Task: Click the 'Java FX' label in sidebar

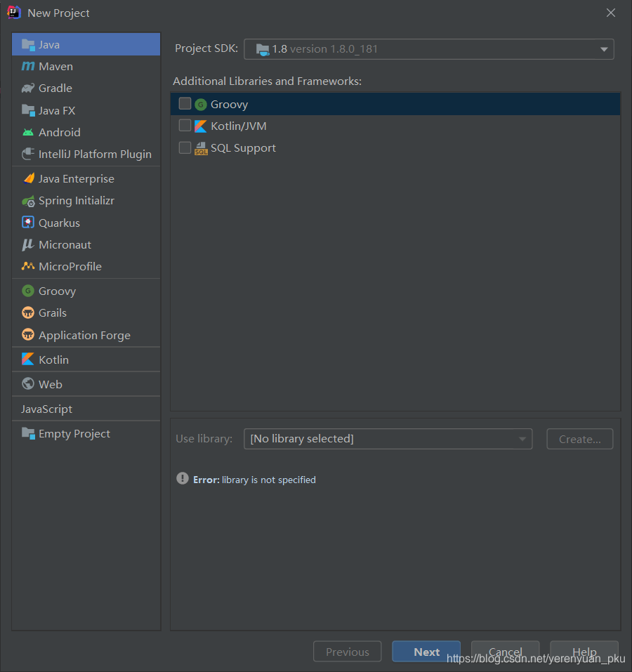Action: tap(57, 110)
